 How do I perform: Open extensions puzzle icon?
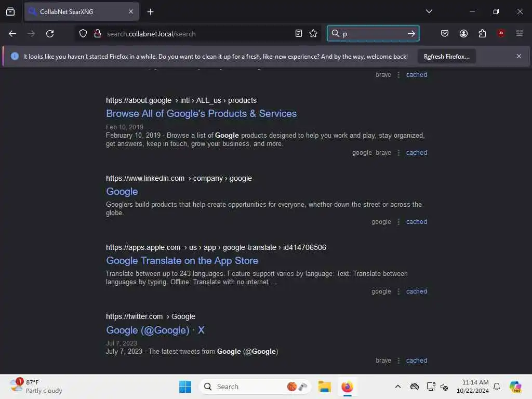(482, 33)
